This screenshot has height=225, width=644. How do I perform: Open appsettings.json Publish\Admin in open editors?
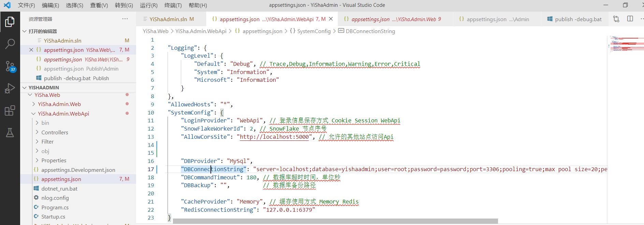click(78, 69)
